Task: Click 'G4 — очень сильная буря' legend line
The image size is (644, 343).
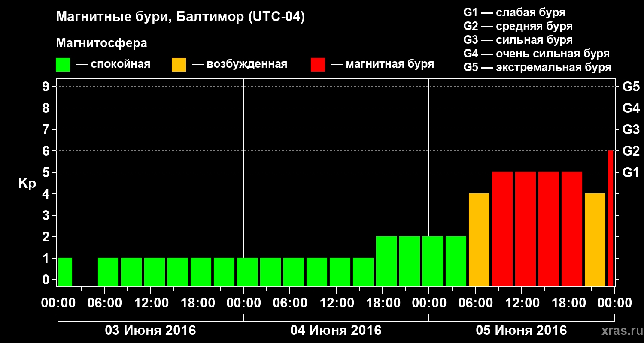Action: (x=537, y=54)
